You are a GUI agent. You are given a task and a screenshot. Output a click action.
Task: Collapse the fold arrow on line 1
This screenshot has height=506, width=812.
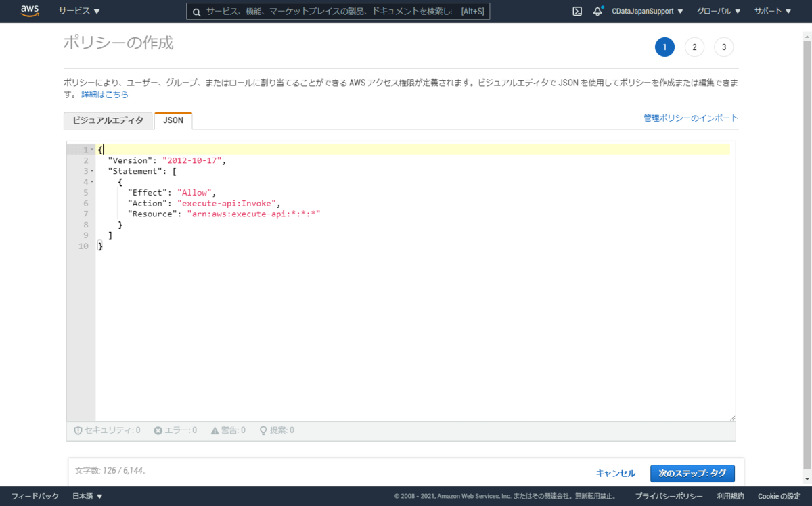point(92,149)
